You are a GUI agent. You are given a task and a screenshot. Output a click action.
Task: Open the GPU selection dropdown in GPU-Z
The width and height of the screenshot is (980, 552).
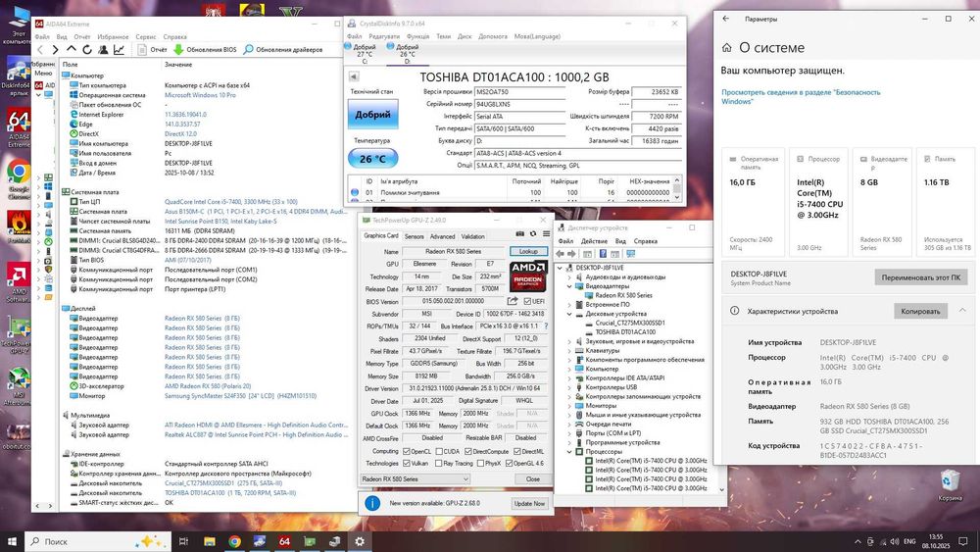415,478
